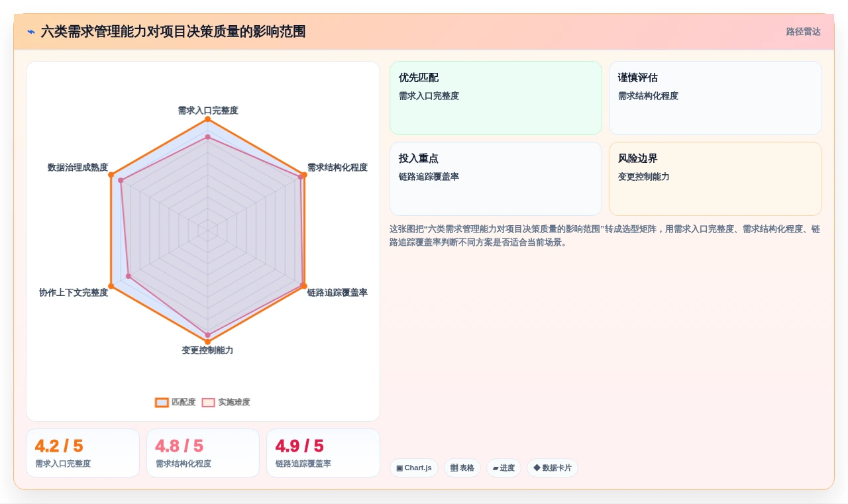The width and height of the screenshot is (848, 504).
Task: Click the 需求结构化程度 radar axis label
Action: (x=337, y=167)
